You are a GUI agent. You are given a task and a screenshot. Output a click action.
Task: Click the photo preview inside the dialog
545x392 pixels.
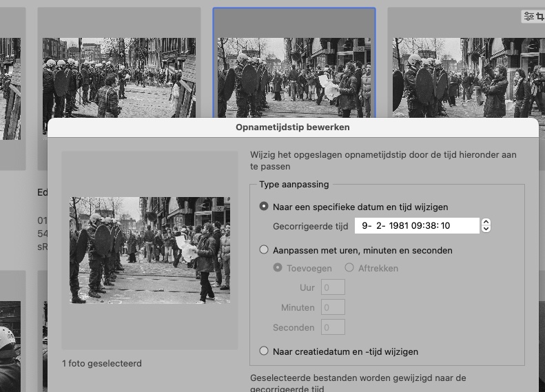[x=150, y=250]
